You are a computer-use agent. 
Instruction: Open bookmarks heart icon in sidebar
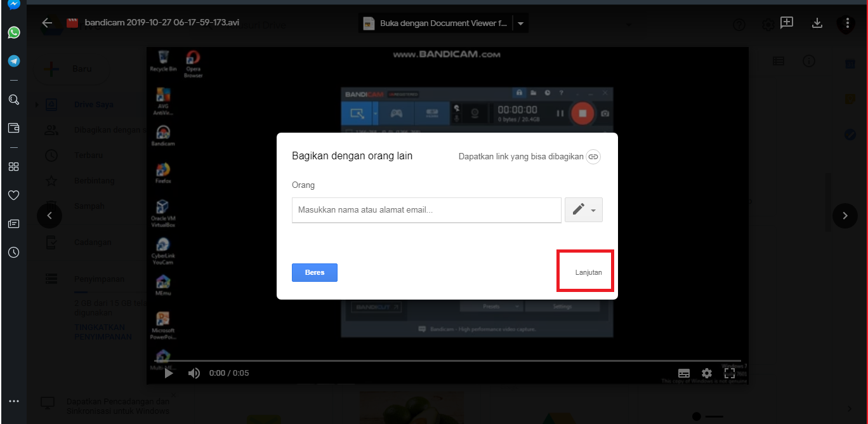(13, 195)
